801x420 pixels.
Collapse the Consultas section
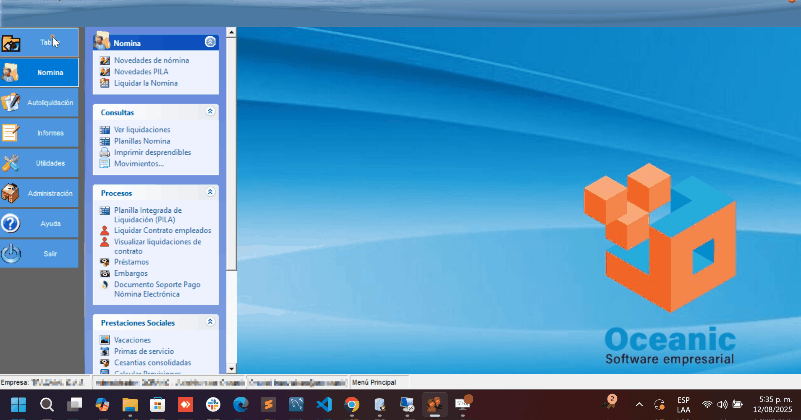210,112
